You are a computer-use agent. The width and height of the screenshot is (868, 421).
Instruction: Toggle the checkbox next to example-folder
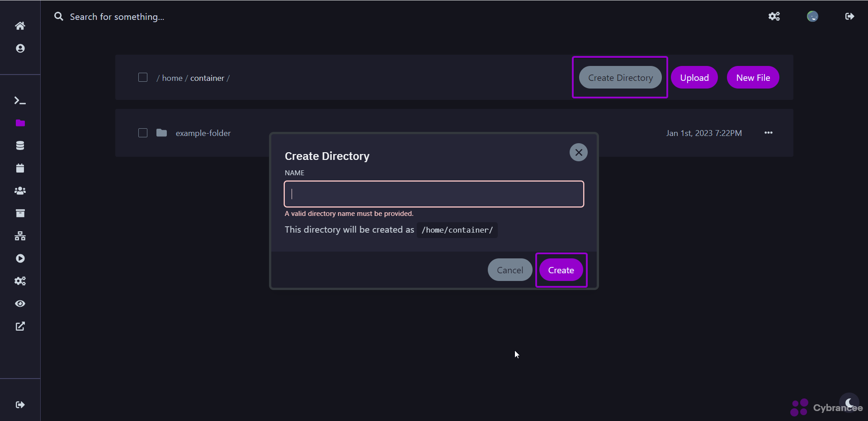pos(143,133)
